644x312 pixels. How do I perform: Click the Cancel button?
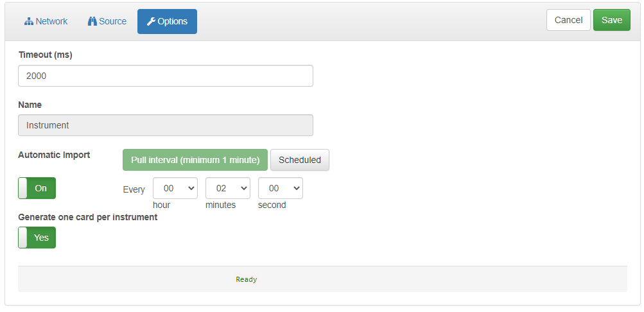[568, 20]
